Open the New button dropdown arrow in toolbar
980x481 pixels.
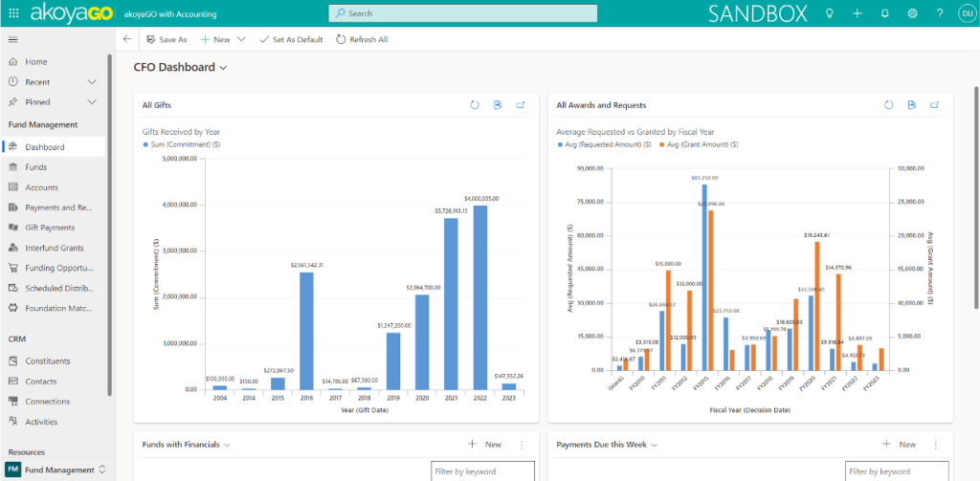pos(241,39)
